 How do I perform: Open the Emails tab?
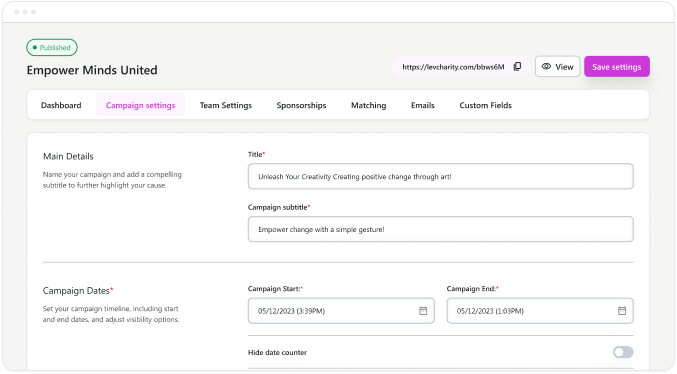[x=423, y=105]
